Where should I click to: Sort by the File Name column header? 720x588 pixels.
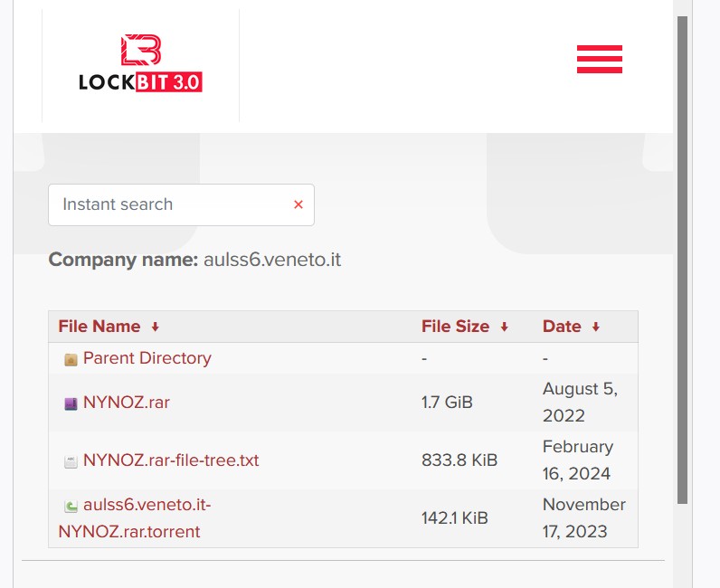click(99, 327)
